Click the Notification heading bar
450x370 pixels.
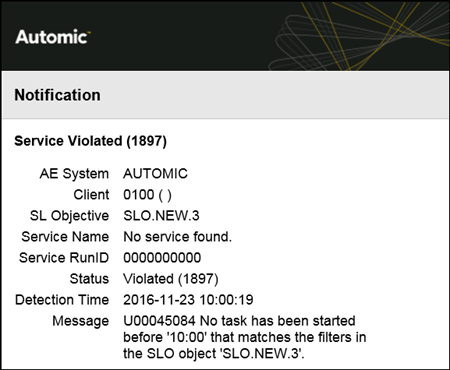pos(225,95)
